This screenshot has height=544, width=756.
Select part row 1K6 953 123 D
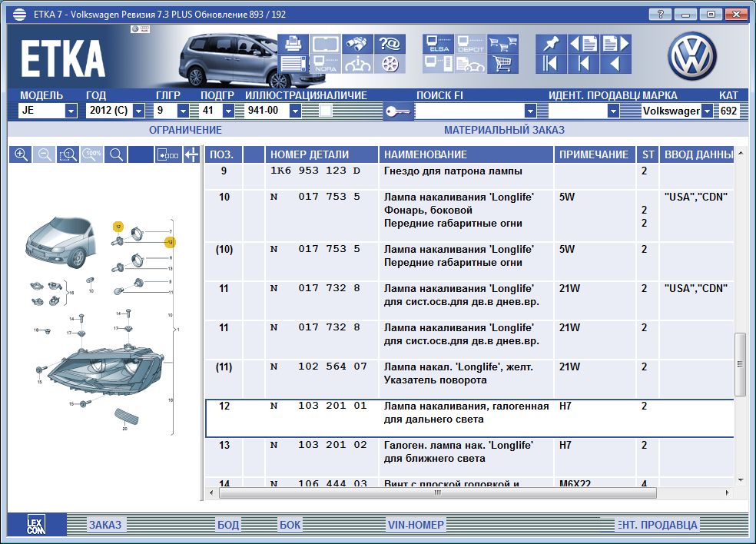pyautogui.click(x=469, y=177)
